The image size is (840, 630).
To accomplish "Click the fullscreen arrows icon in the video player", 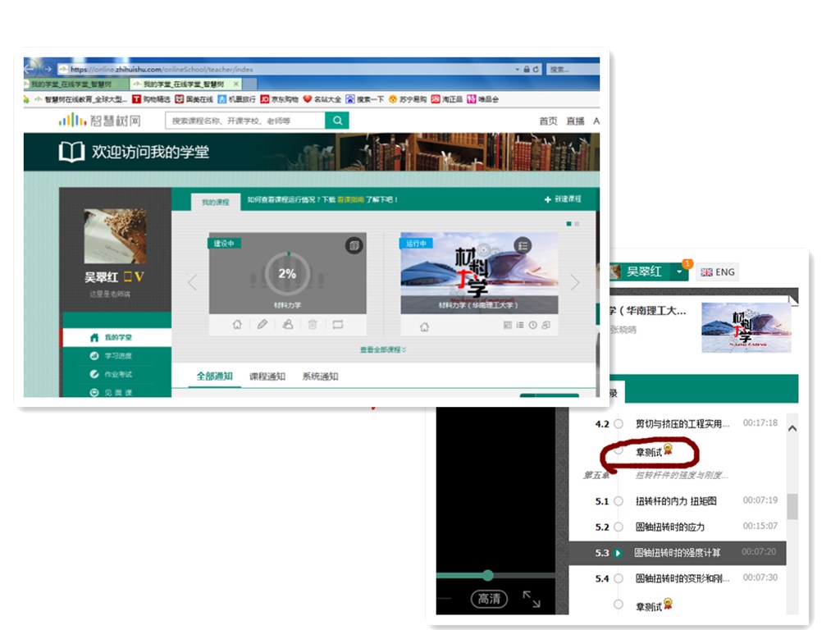I will 532,599.
